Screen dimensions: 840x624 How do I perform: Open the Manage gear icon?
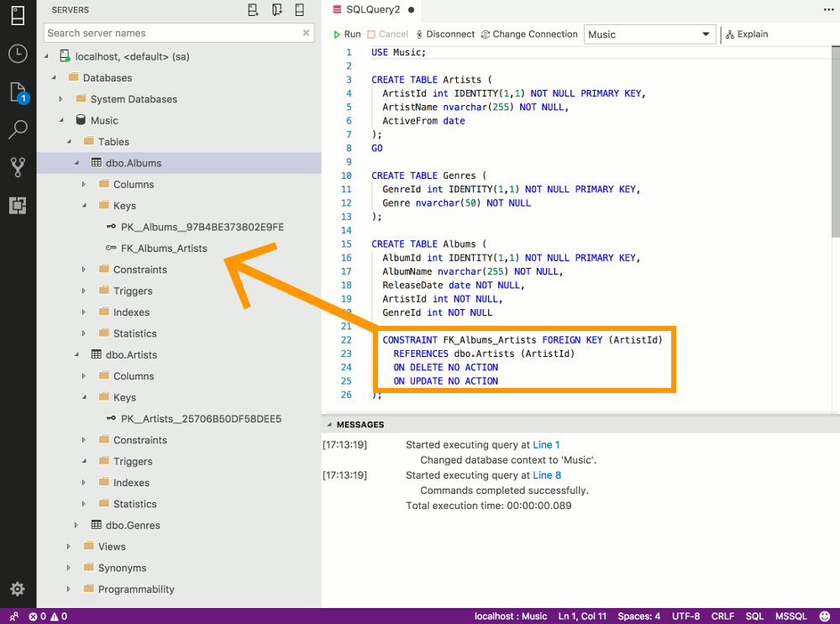click(x=18, y=589)
